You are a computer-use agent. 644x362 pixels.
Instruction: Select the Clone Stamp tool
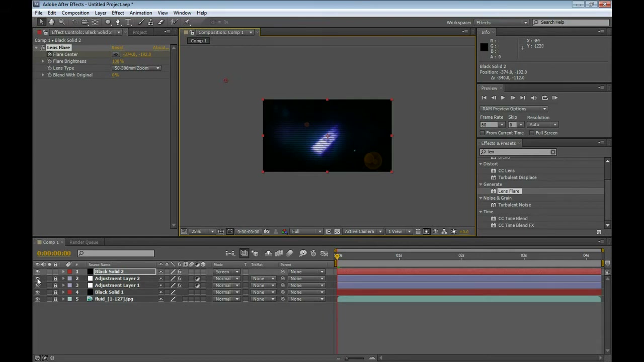click(150, 22)
